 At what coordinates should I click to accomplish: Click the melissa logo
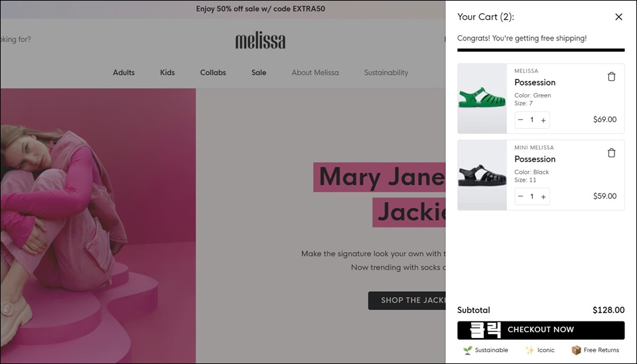(260, 40)
